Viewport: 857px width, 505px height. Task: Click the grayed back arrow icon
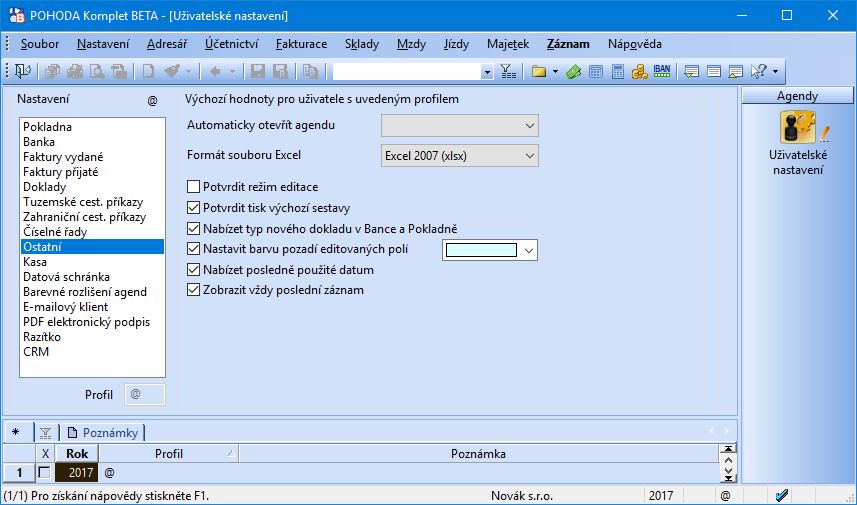pos(215,71)
